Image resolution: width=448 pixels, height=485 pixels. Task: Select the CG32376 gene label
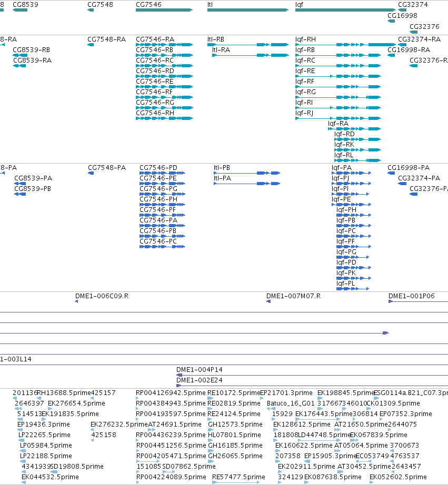(424, 27)
